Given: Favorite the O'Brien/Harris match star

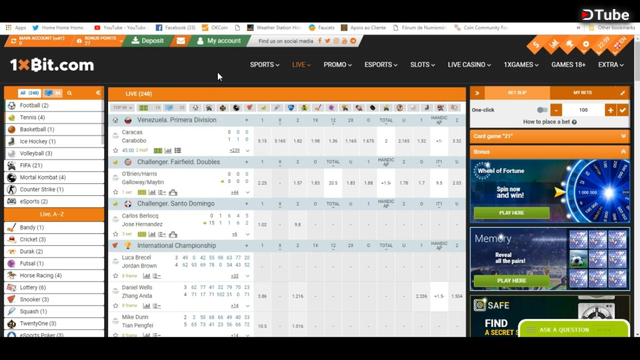Looking at the screenshot, I should 116,192.
